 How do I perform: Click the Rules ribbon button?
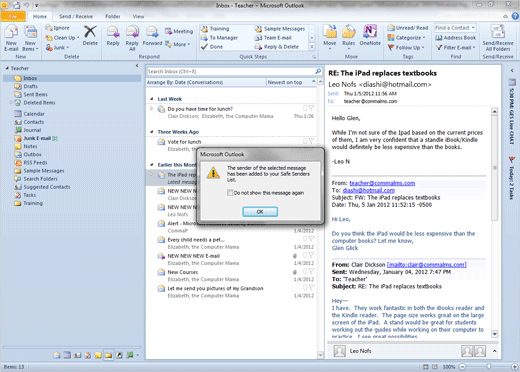348,37
